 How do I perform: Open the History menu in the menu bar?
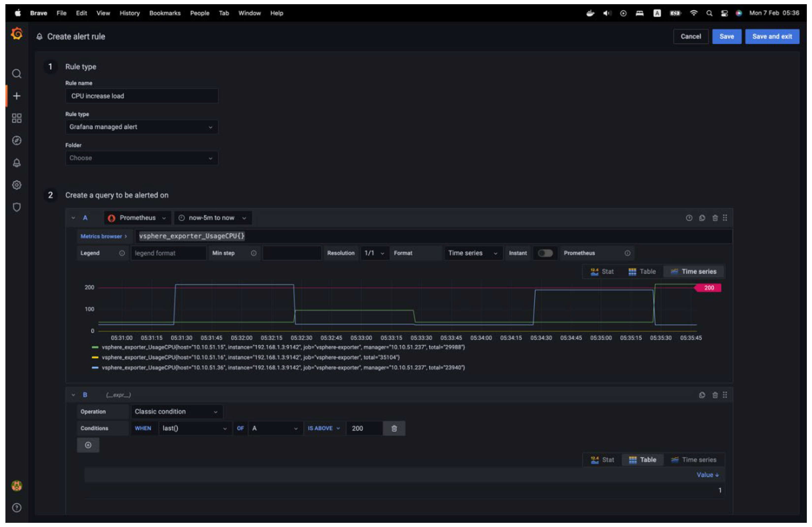click(x=130, y=13)
